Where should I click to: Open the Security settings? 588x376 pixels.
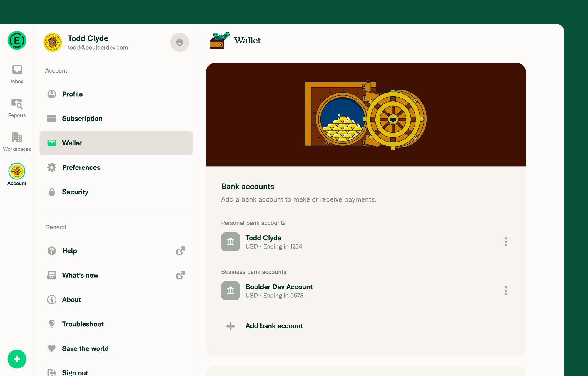point(75,192)
